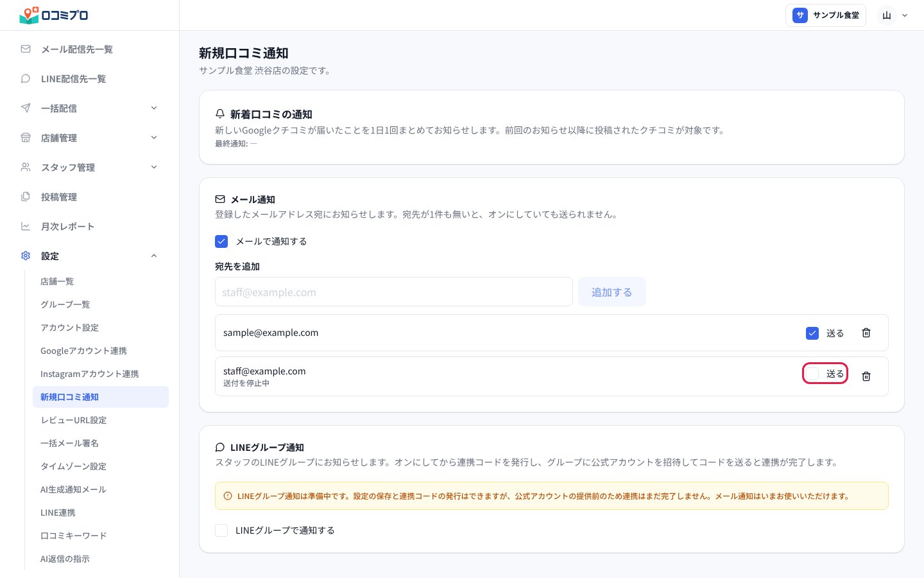Focus the 宛先を追加 email input field
The height and width of the screenshot is (578, 924).
[394, 292]
